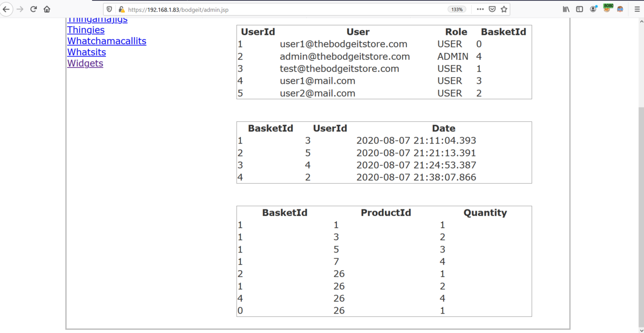Image resolution: width=644 pixels, height=333 pixels.
Task: Click the USER role for user2@mail.com
Action: pos(450,93)
